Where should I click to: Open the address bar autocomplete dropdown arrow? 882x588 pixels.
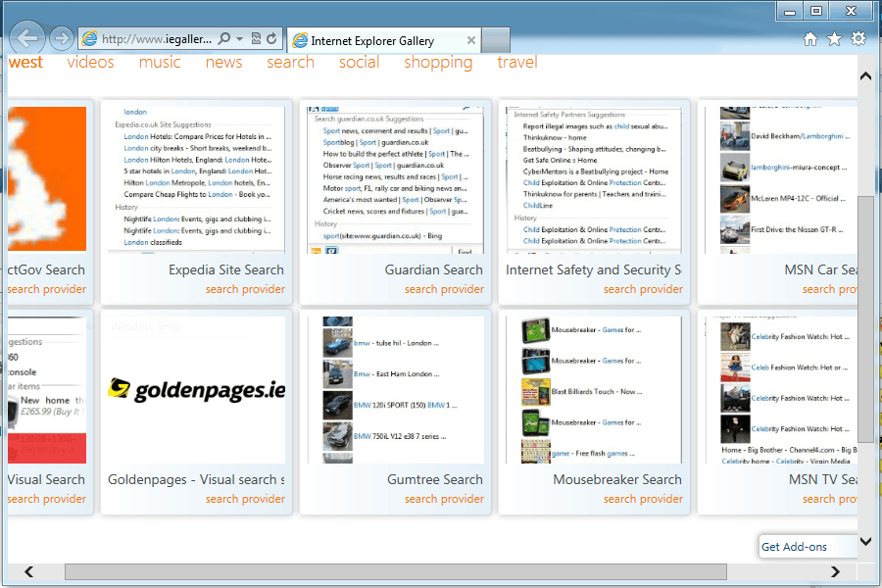240,38
